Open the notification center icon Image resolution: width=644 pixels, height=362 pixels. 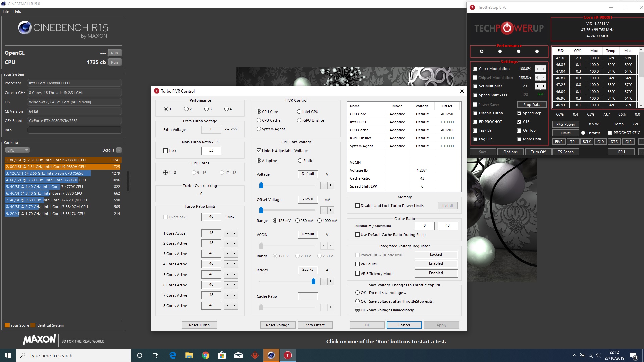click(634, 355)
